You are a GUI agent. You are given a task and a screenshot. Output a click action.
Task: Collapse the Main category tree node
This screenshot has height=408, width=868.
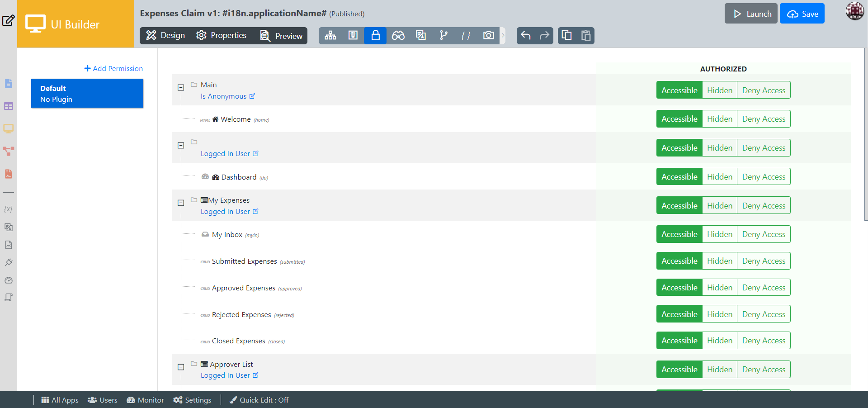[181, 87]
